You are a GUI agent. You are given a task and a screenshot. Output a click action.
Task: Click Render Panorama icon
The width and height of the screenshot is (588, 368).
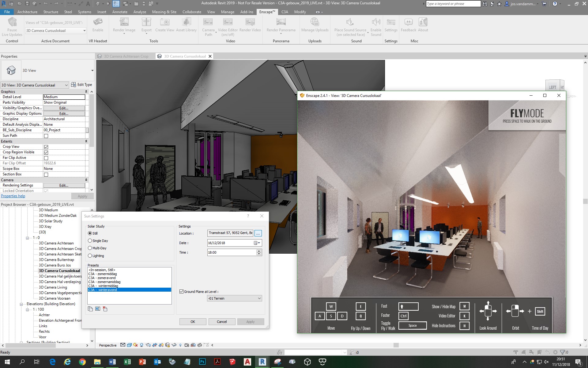coord(281,22)
